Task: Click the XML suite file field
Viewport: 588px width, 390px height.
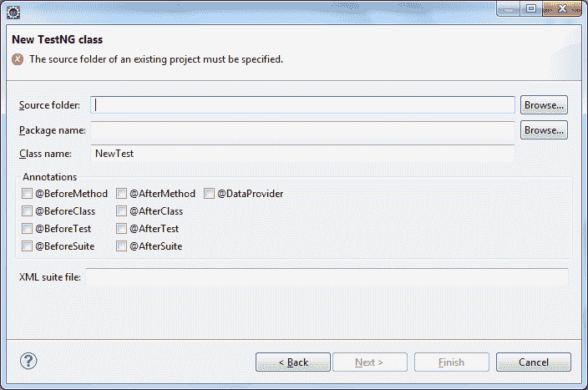Action: (x=327, y=277)
